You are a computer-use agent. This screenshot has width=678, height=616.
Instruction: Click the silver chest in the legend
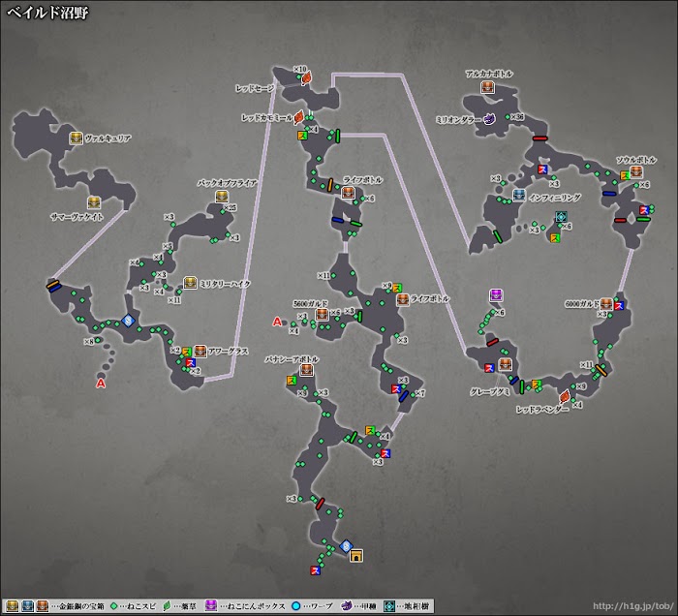pos(27,606)
